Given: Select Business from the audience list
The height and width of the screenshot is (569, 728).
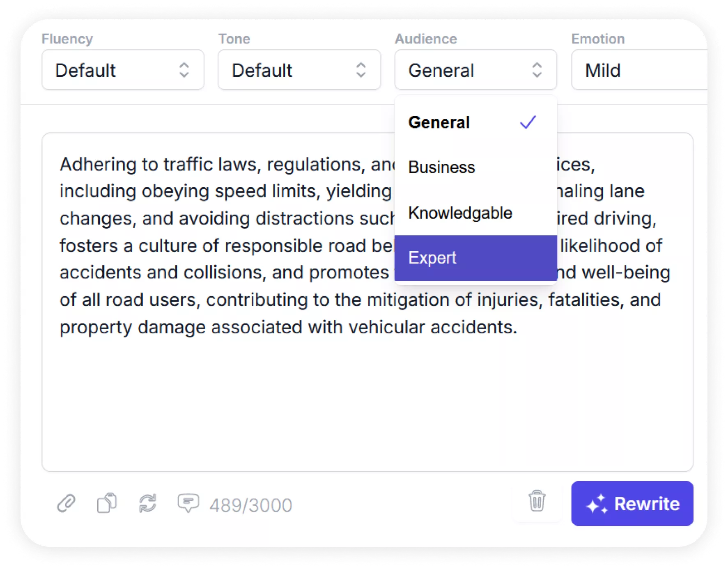Looking at the screenshot, I should (x=441, y=167).
